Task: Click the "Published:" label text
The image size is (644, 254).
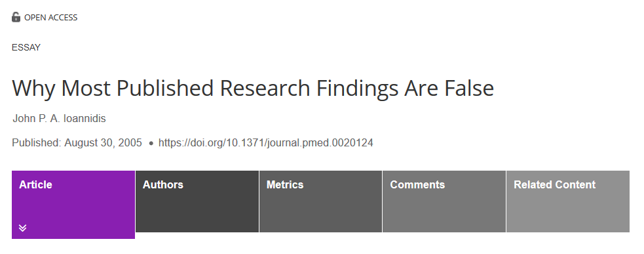Action: pos(37,143)
